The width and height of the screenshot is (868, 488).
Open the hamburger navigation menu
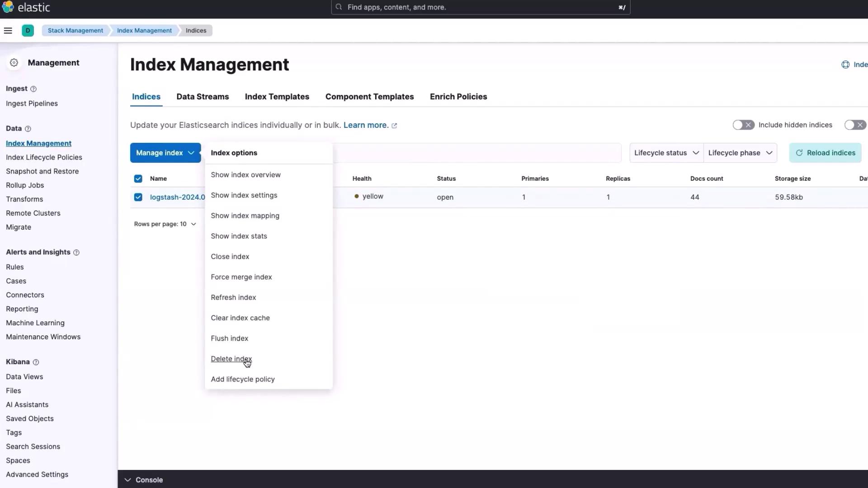[x=8, y=31]
